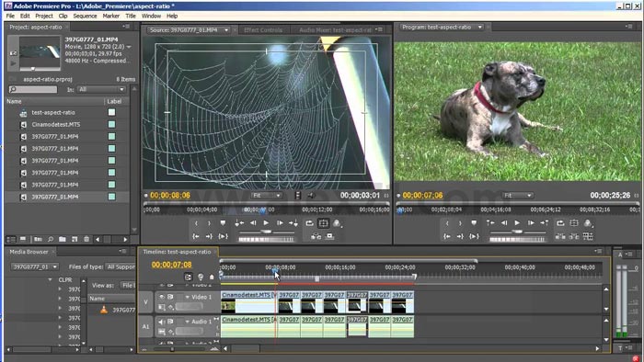The height and width of the screenshot is (362, 644).
Task: Toggle Video 1 track output eye
Action: tap(161, 297)
